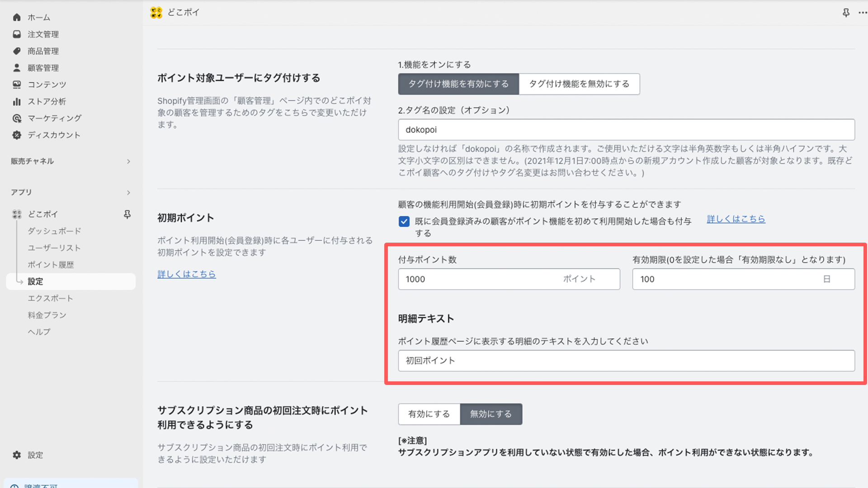Expand the アプリ section chevron

click(x=128, y=192)
